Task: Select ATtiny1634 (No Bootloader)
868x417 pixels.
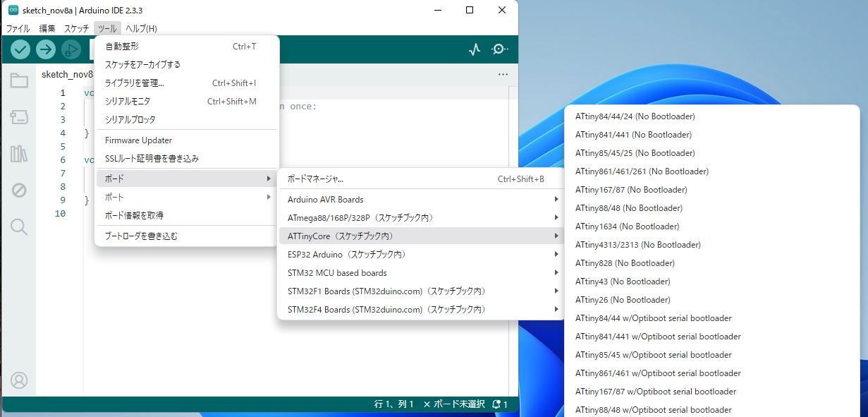Action: click(712, 226)
